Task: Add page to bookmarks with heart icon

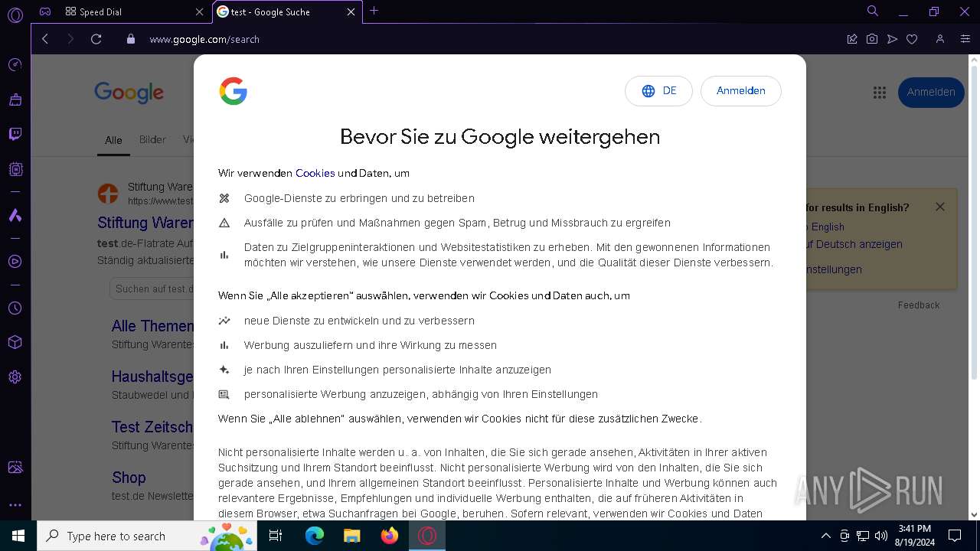Action: tap(912, 39)
